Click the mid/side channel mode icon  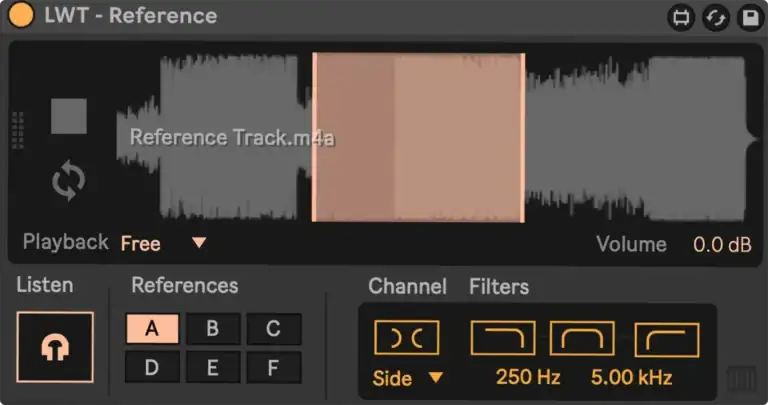(407, 338)
